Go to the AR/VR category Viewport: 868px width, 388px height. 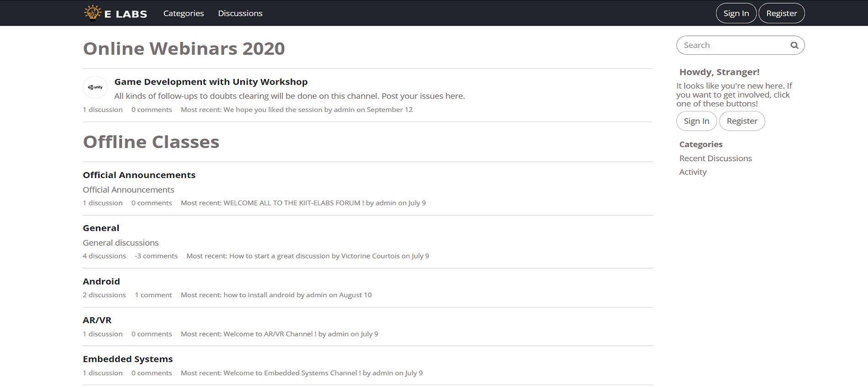[97, 320]
